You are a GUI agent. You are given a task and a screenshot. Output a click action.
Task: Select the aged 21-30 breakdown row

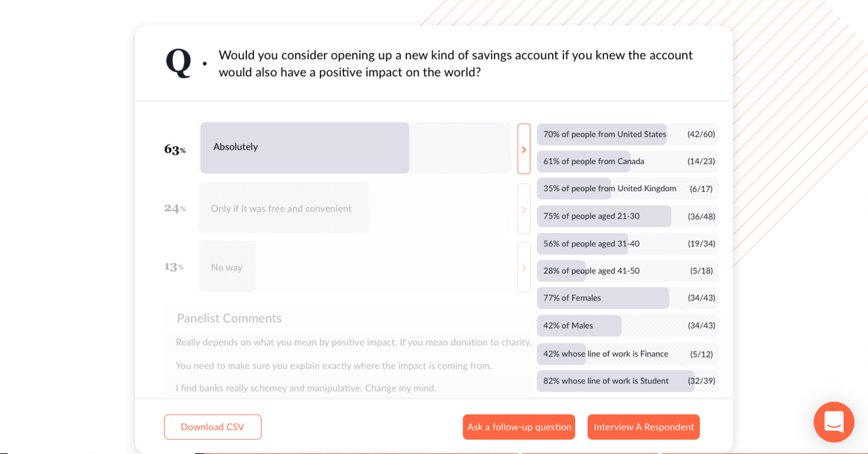coord(627,216)
